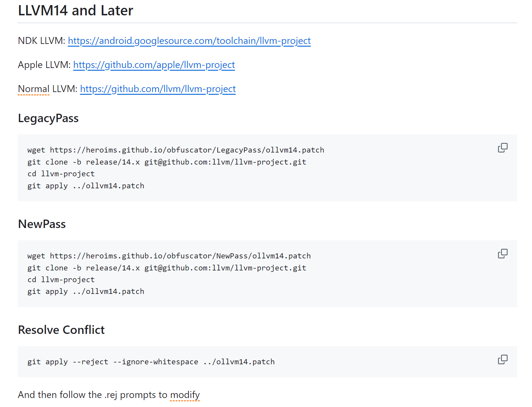Click 'git apply ../ollvm14.patch' under NewPass

click(85, 291)
